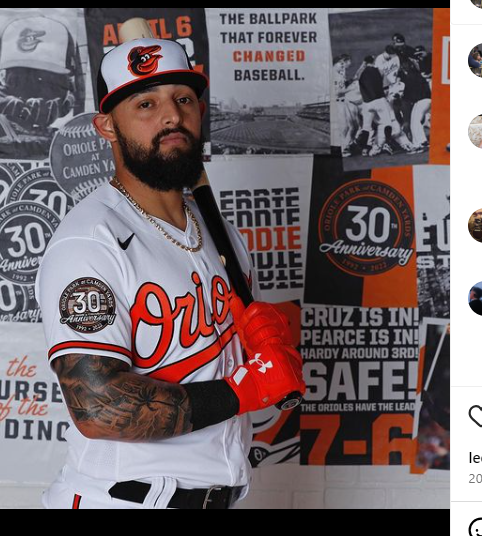This screenshot has height=536, width=482.
Task: Open the commenter avatar showing a crowd
Action: tap(475, 61)
